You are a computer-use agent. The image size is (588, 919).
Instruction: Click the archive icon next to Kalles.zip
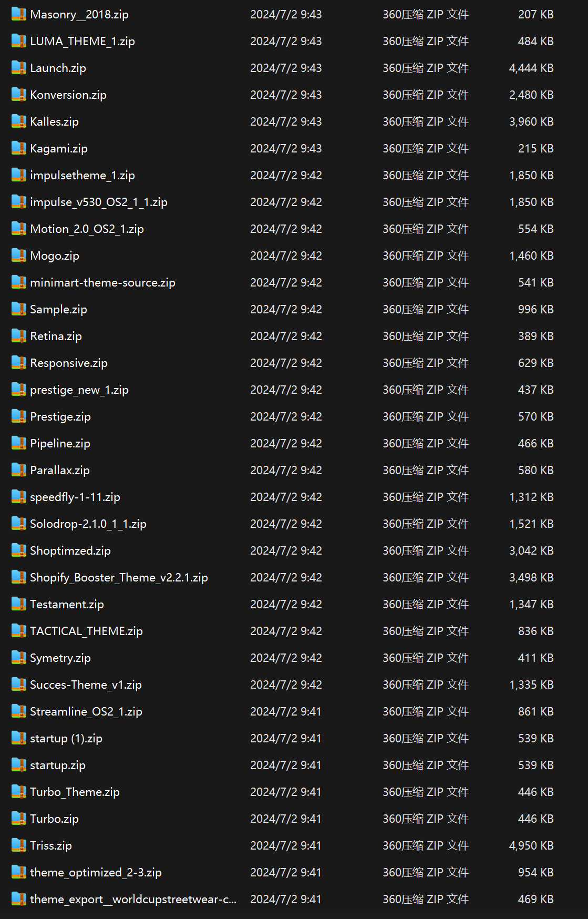click(19, 121)
